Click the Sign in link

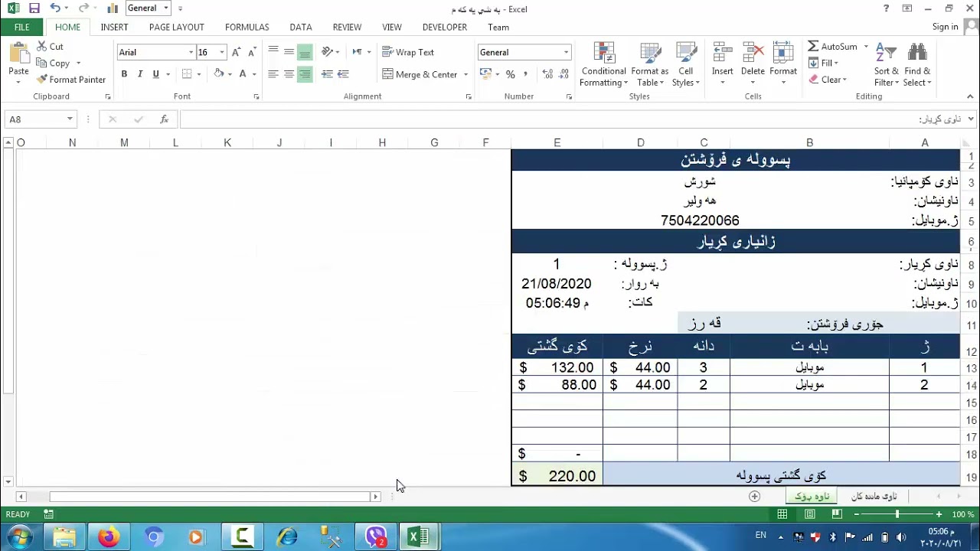[x=946, y=27]
